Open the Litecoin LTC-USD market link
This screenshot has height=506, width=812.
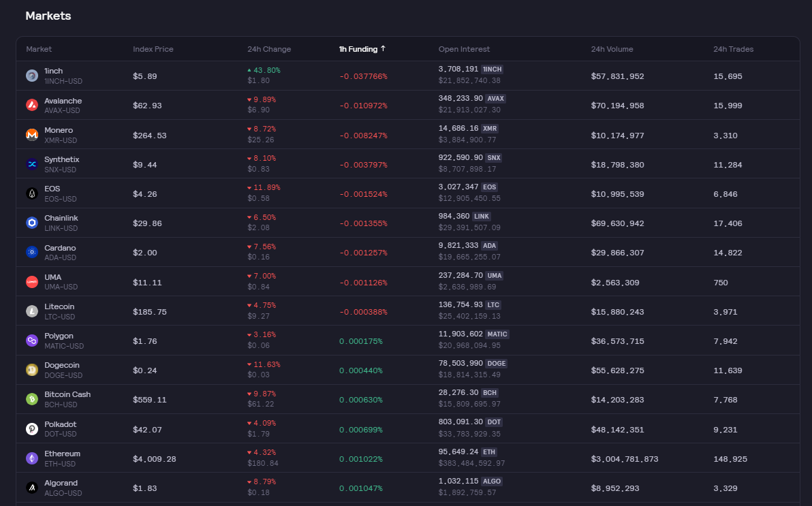59,311
